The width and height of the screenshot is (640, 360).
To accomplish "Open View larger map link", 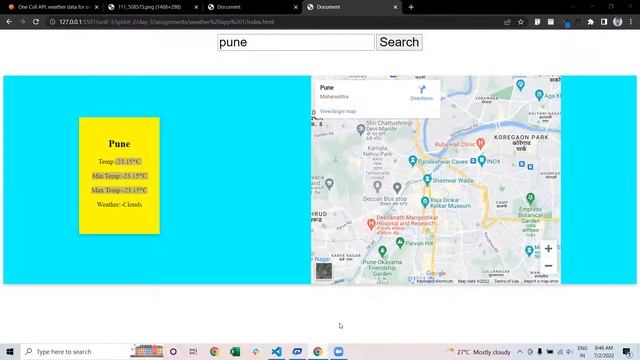I will (338, 111).
